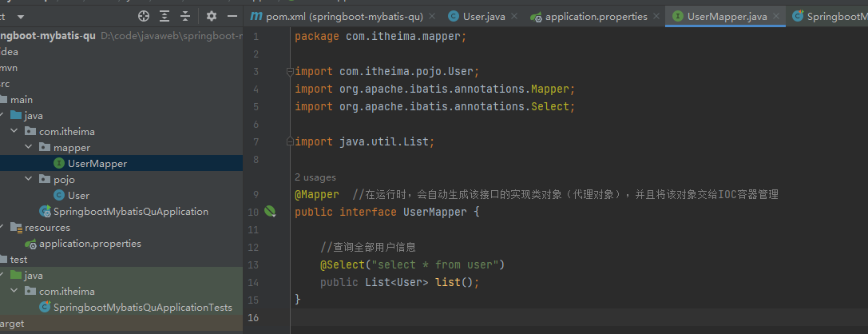
Task: Click line number 16 in gutter
Action: click(254, 317)
